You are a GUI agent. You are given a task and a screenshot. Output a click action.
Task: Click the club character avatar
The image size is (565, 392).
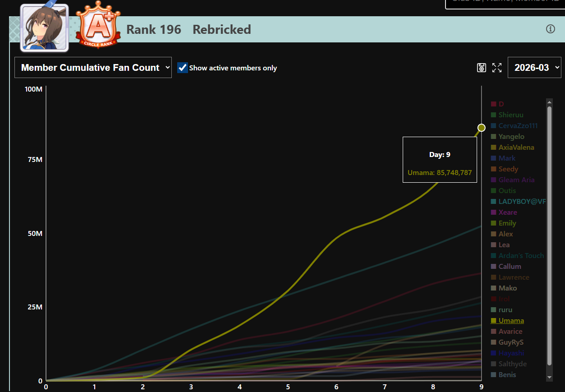click(44, 27)
